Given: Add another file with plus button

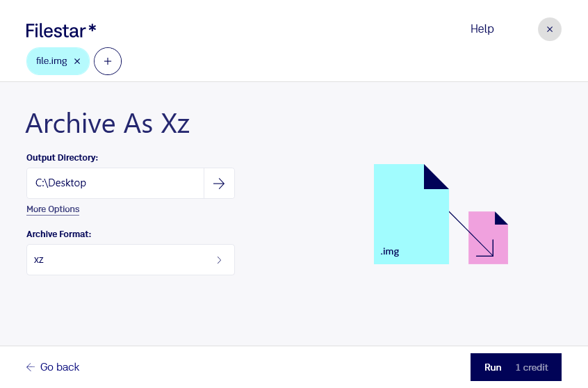Looking at the screenshot, I should coord(108,61).
